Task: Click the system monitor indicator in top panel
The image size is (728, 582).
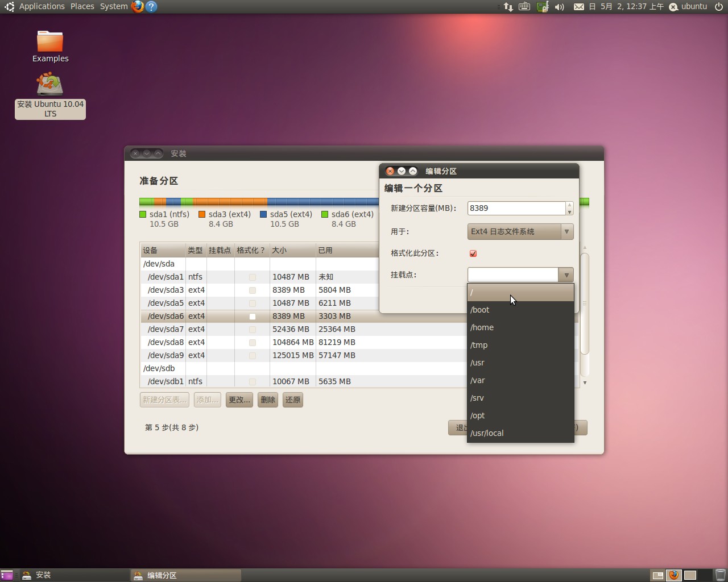Action: 543,7
